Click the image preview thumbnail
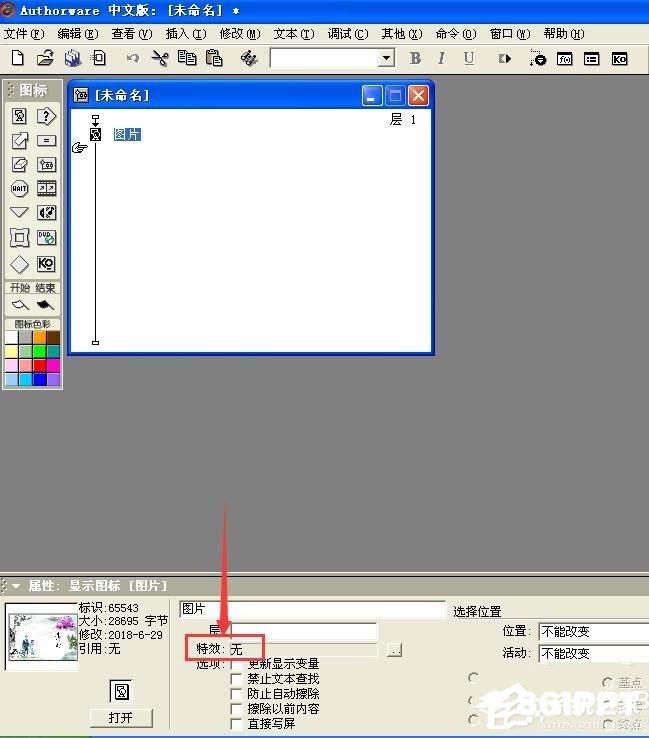 pyautogui.click(x=43, y=637)
